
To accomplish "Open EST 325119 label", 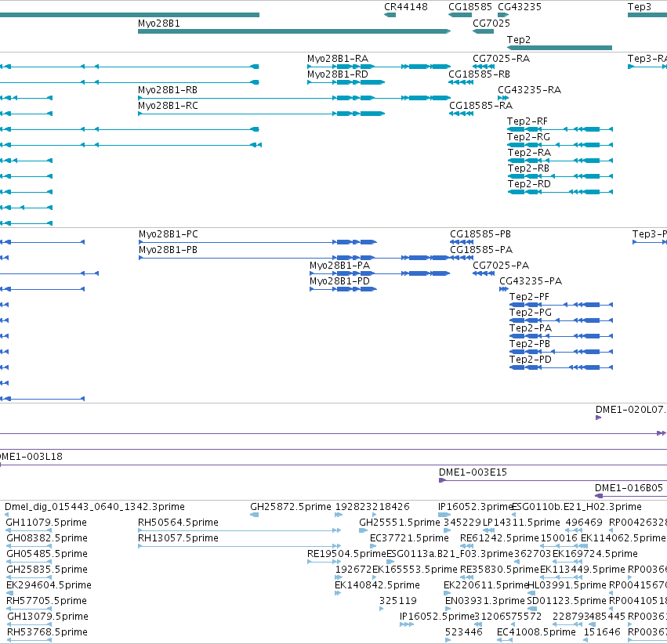I will point(397,602).
